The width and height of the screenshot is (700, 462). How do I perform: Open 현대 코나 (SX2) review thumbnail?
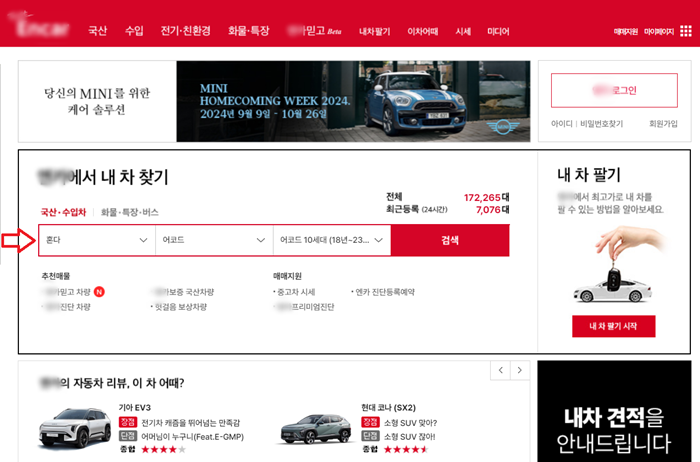(317, 429)
